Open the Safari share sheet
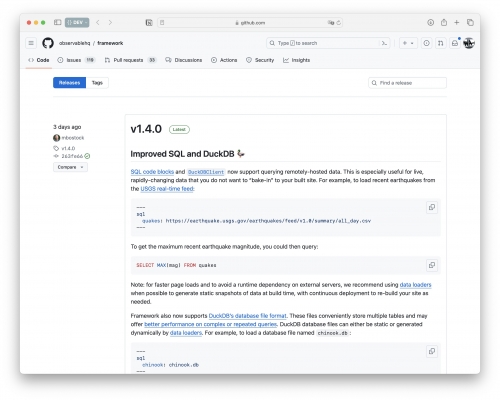 [x=444, y=22]
